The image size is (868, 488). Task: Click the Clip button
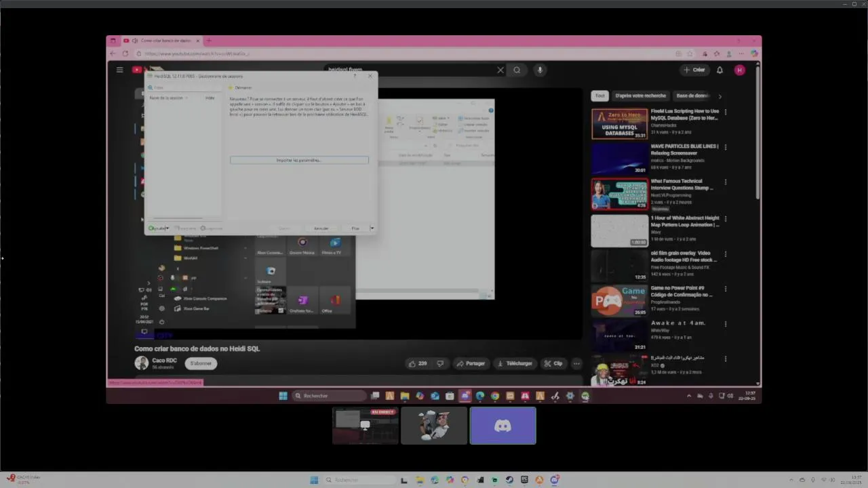553,363
